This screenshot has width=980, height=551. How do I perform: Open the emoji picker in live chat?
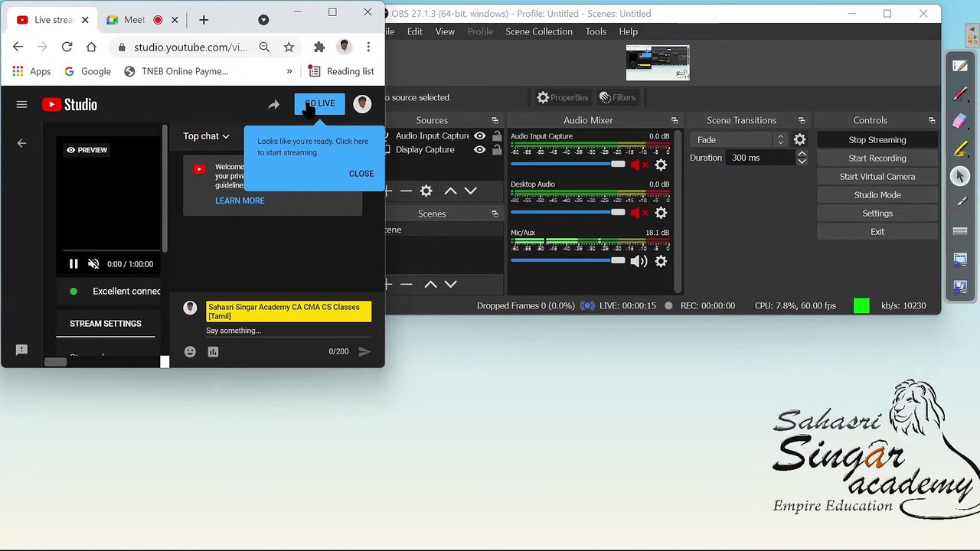click(190, 352)
